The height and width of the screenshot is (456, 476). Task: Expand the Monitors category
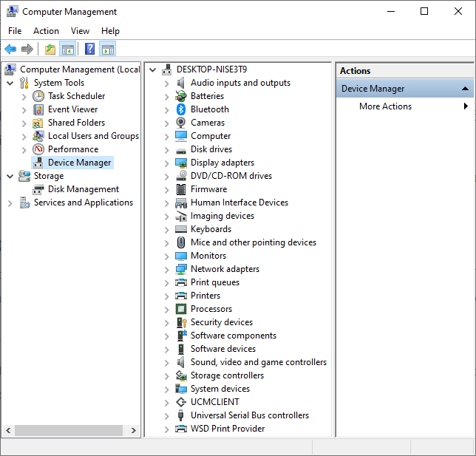tap(166, 256)
